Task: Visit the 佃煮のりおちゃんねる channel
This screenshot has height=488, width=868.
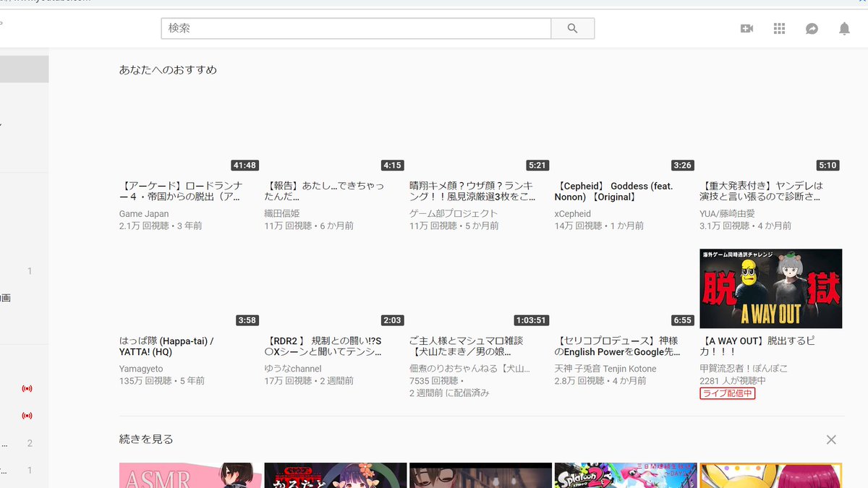Action: pos(469,369)
